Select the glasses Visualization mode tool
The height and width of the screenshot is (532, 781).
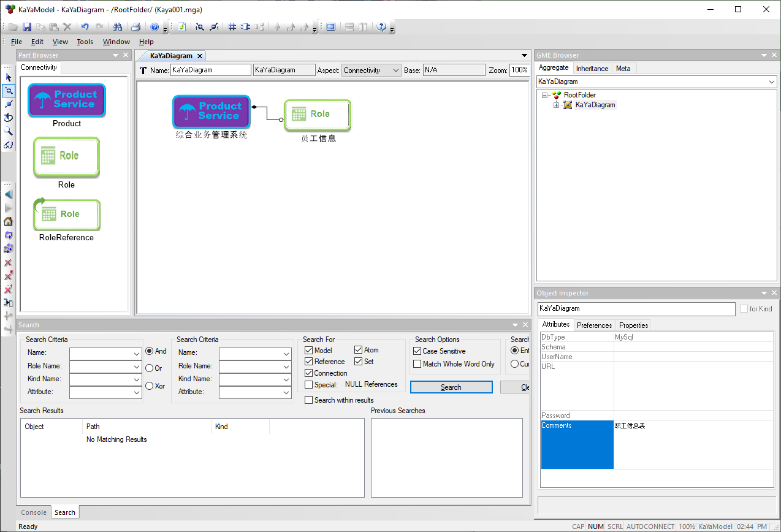click(9, 145)
